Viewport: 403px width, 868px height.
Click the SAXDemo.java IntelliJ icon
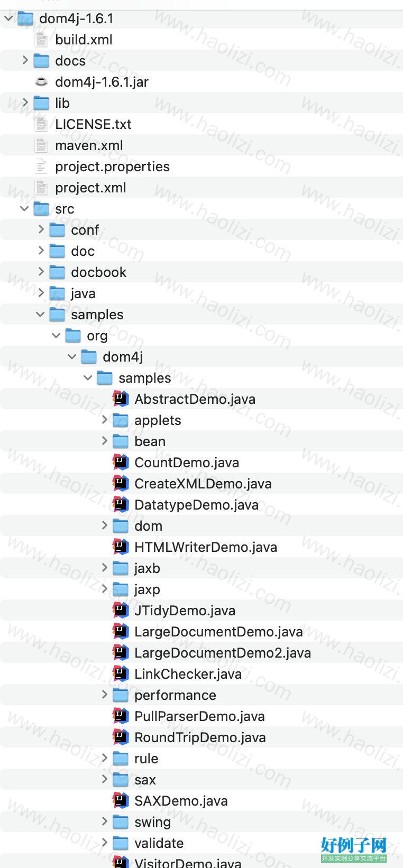coord(121,800)
